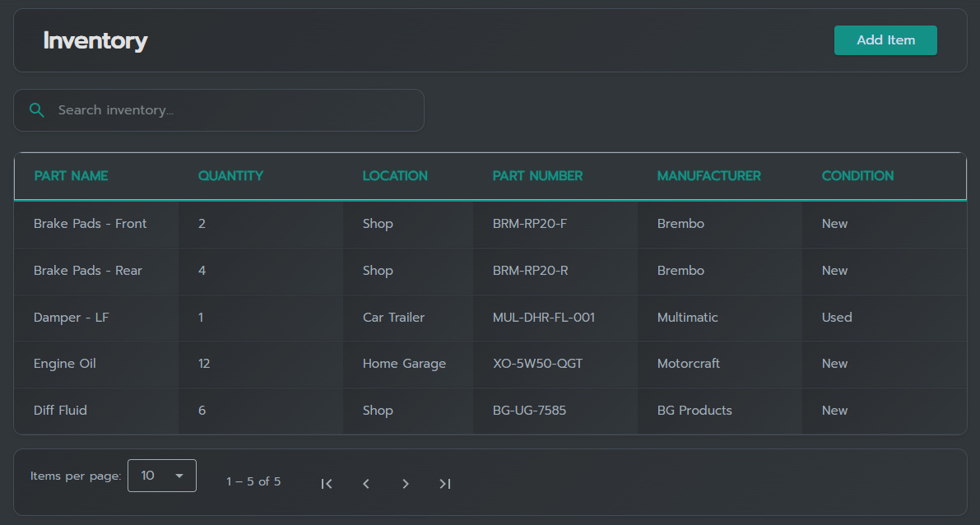
Task: Sort by the Quantity column header
Action: click(230, 176)
